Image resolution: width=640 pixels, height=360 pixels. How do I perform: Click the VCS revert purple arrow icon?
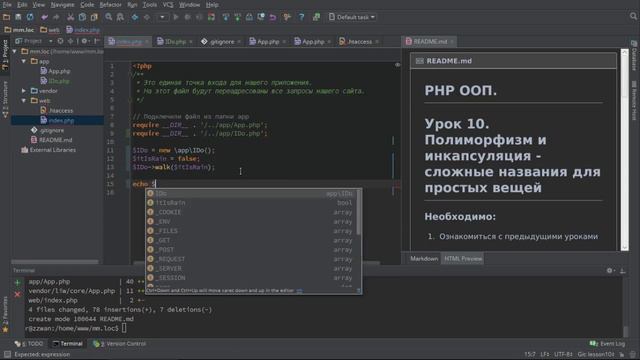point(273,17)
